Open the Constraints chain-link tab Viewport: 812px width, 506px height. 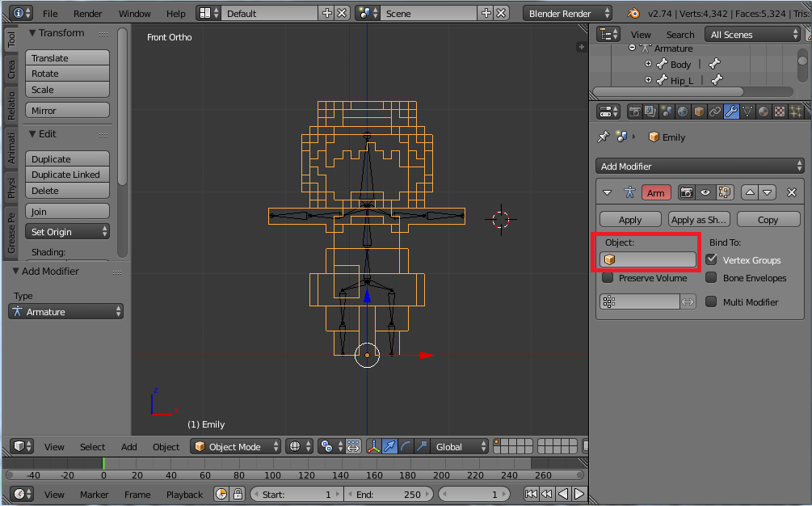tap(715, 112)
